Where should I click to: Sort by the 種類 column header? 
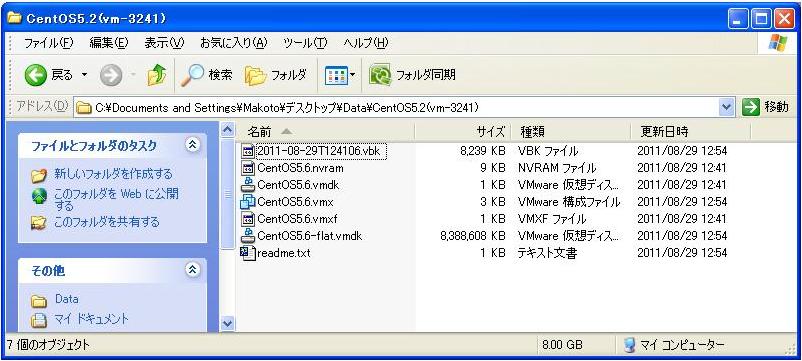click(x=570, y=131)
